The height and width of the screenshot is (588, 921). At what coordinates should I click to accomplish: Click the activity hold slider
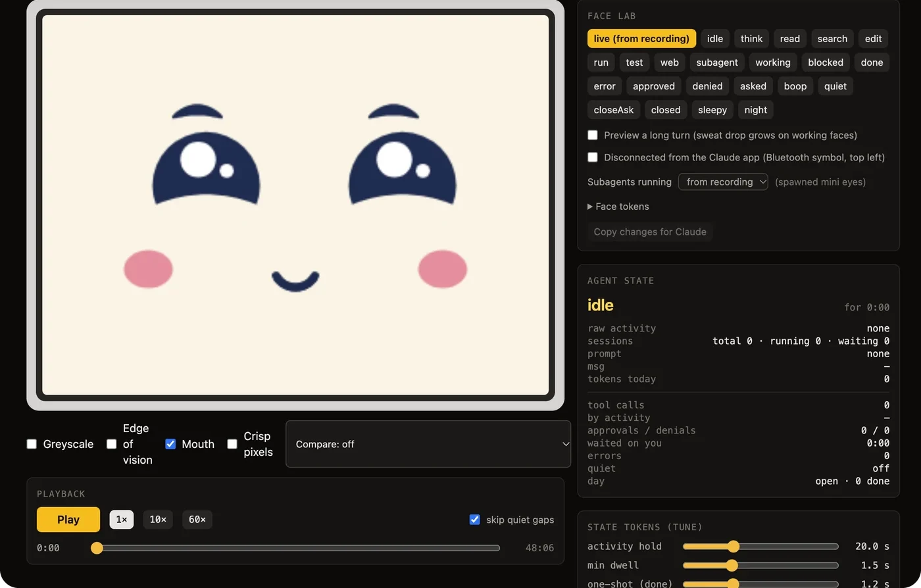point(760,547)
